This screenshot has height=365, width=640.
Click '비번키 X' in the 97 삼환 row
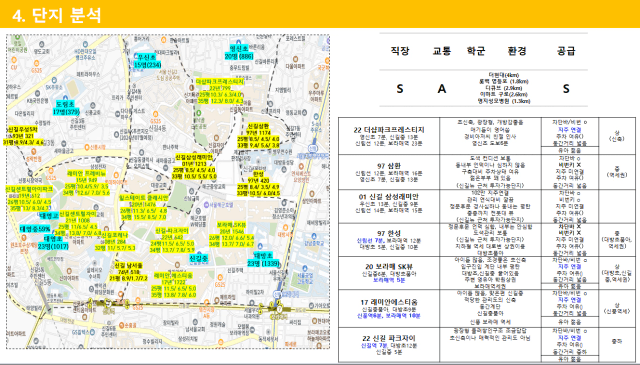click(570, 165)
